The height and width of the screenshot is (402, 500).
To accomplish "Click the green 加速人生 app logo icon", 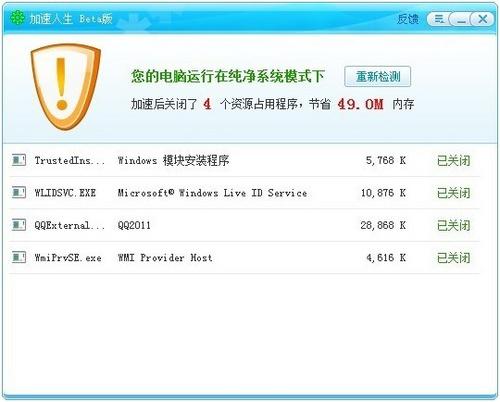I will tap(17, 18).
